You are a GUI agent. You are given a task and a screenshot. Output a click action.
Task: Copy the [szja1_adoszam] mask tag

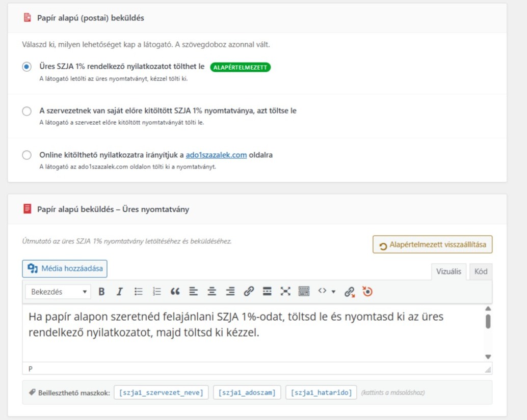[x=247, y=393]
